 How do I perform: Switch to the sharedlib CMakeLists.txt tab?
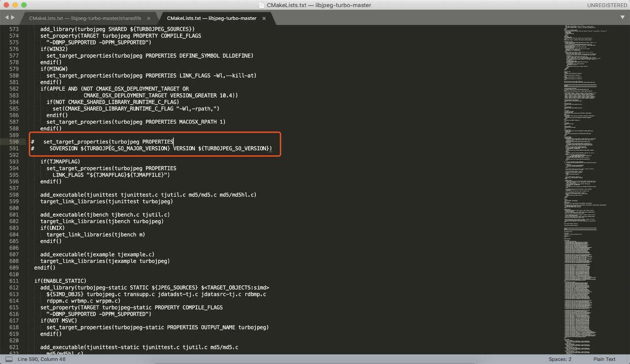pyautogui.click(x=85, y=18)
